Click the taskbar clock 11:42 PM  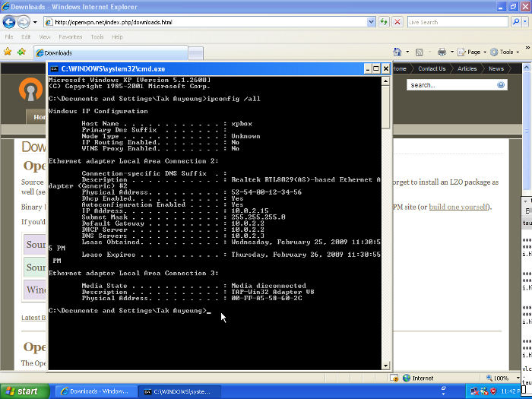pyautogui.click(x=510, y=391)
